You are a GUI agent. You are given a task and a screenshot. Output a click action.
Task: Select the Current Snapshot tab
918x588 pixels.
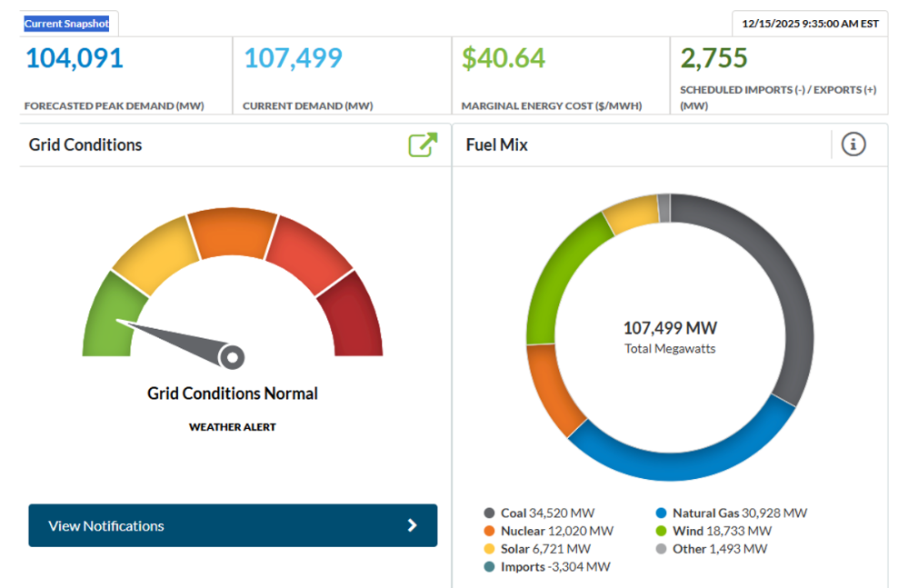coord(66,24)
